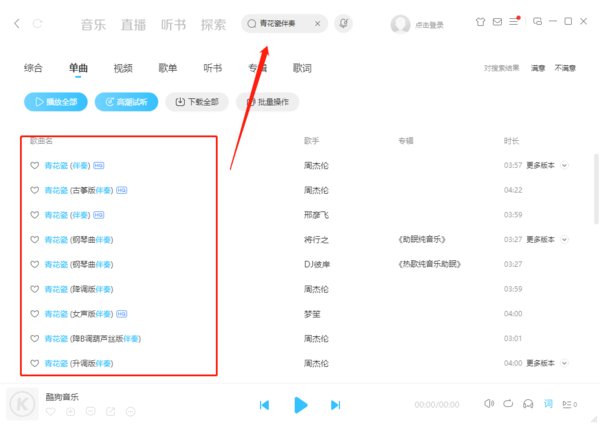Open singer DJ彼岸

(317, 264)
